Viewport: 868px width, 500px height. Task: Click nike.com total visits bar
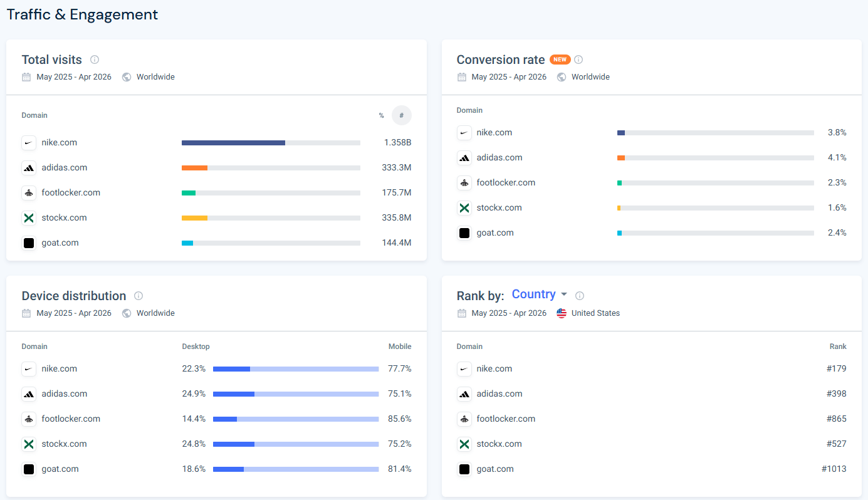271,143
